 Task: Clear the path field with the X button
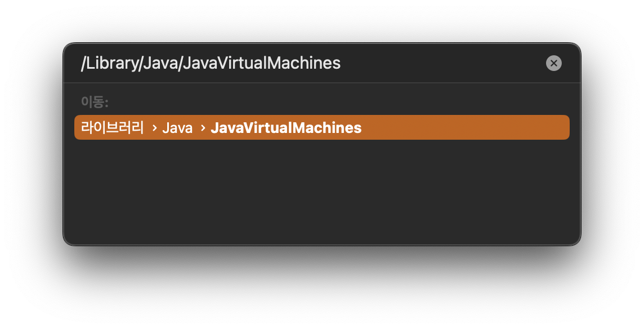[x=553, y=63]
